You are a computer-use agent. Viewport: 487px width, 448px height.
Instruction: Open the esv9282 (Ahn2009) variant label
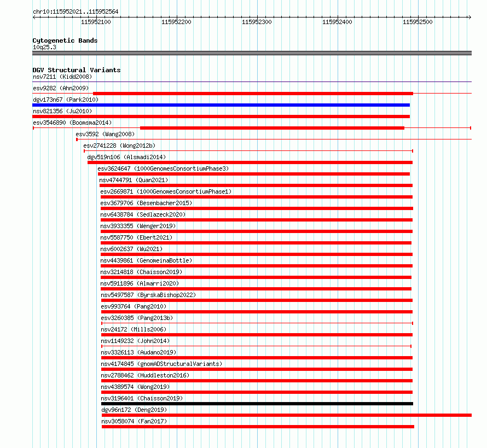[61, 88]
